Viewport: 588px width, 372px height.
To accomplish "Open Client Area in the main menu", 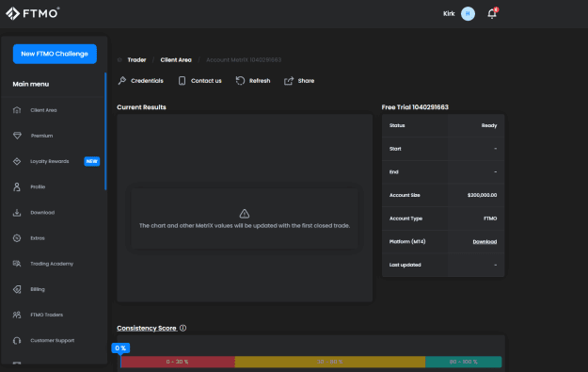I will coord(43,110).
